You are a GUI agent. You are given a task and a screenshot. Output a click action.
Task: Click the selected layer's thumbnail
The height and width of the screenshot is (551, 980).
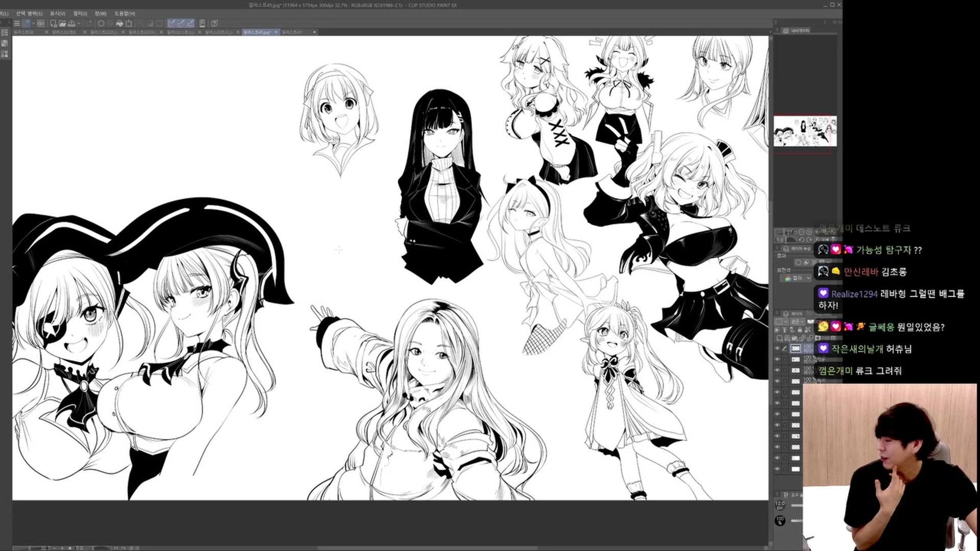tap(796, 348)
